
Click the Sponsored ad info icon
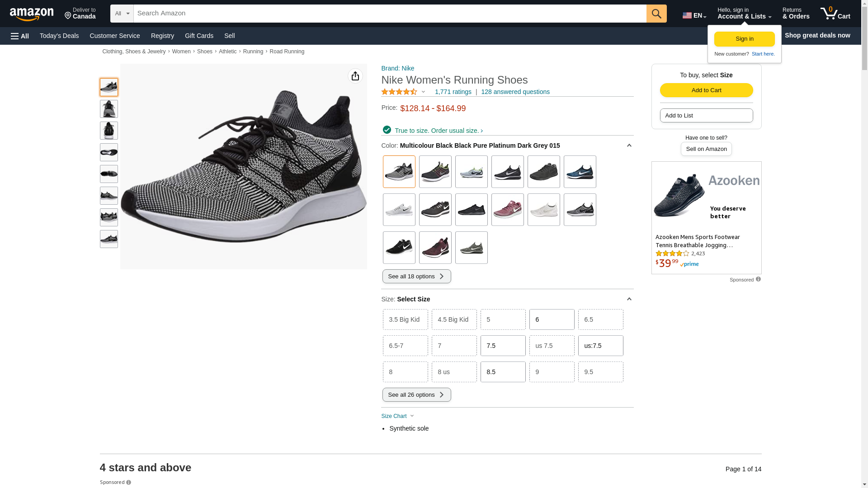[x=758, y=279]
